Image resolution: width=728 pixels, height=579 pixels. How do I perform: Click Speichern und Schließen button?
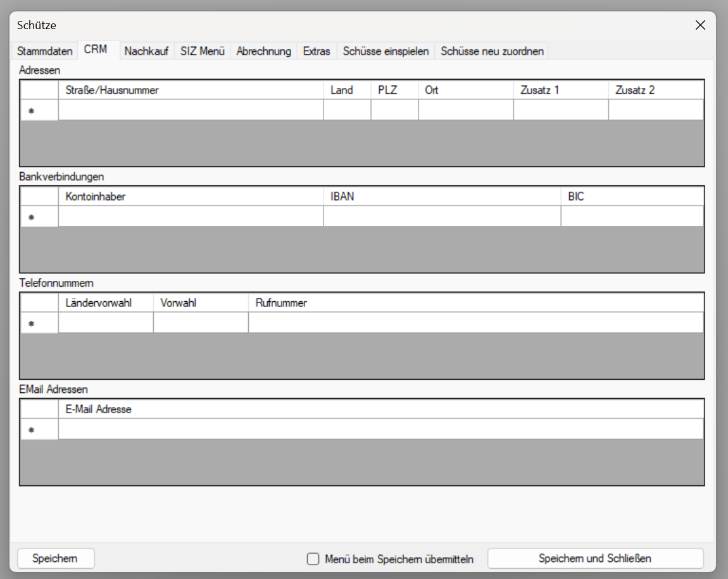594,558
